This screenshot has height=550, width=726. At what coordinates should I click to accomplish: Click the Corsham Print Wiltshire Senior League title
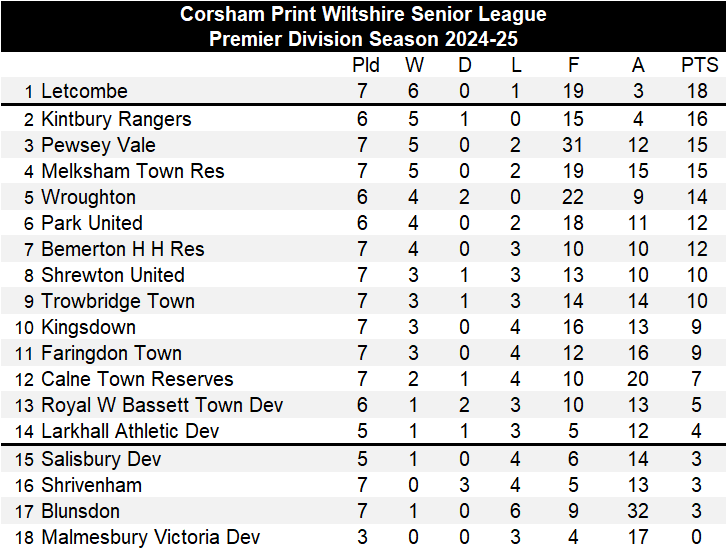click(x=363, y=14)
